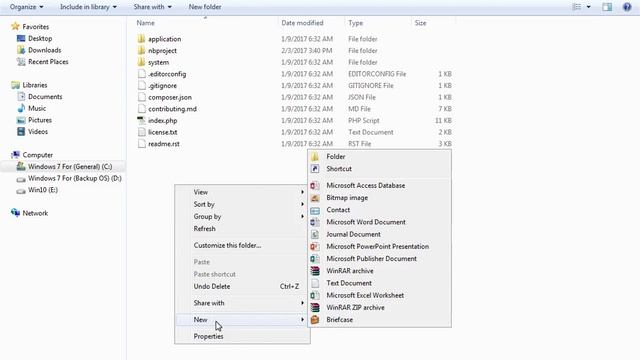The width and height of the screenshot is (640, 360).
Task: Click the Libraries icon in sidebar
Action: pos(16,85)
